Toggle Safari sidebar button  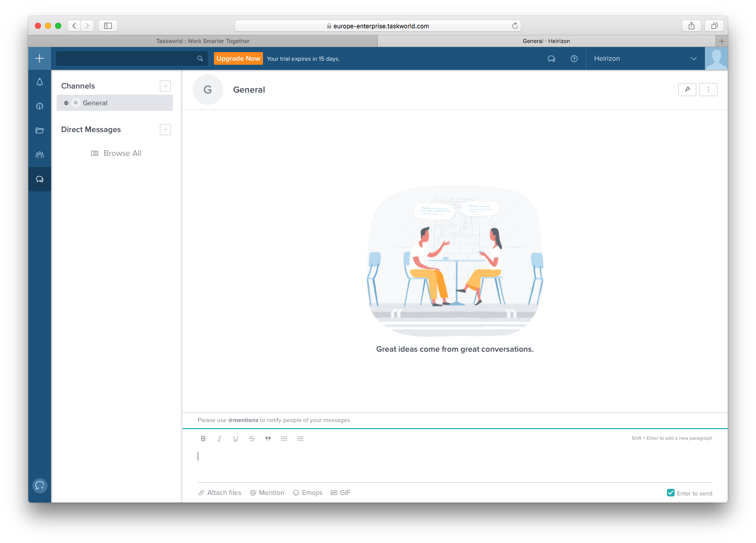coord(108,26)
